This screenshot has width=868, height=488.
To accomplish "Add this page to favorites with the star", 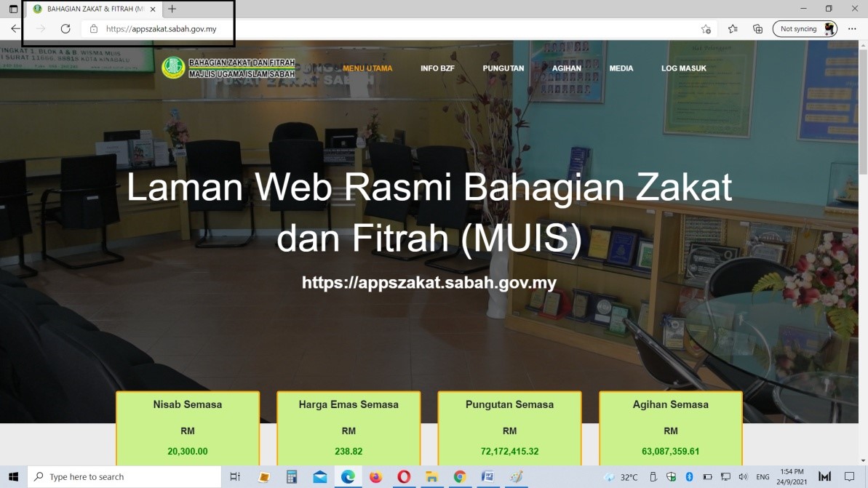I will click(x=706, y=29).
